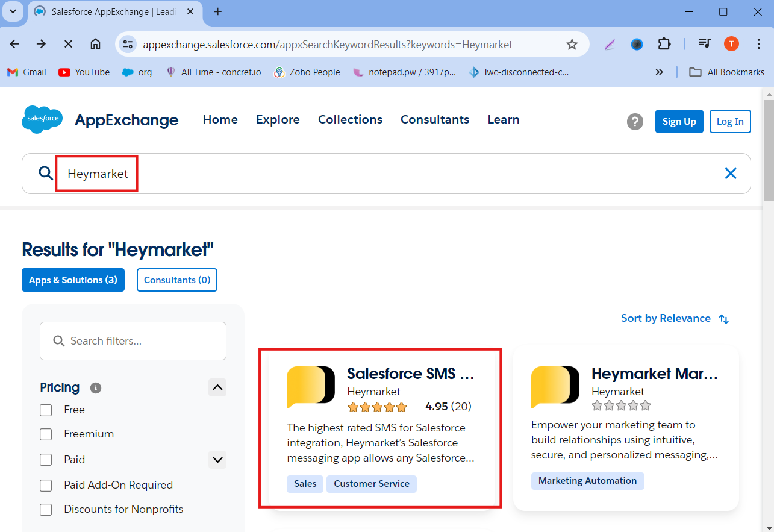The image size is (774, 532).
Task: Select the Apps & Solutions (3) tab
Action: [x=73, y=280]
